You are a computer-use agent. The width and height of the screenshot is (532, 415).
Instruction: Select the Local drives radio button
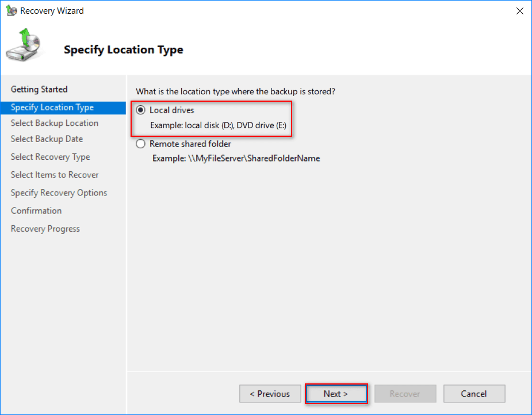pos(141,110)
